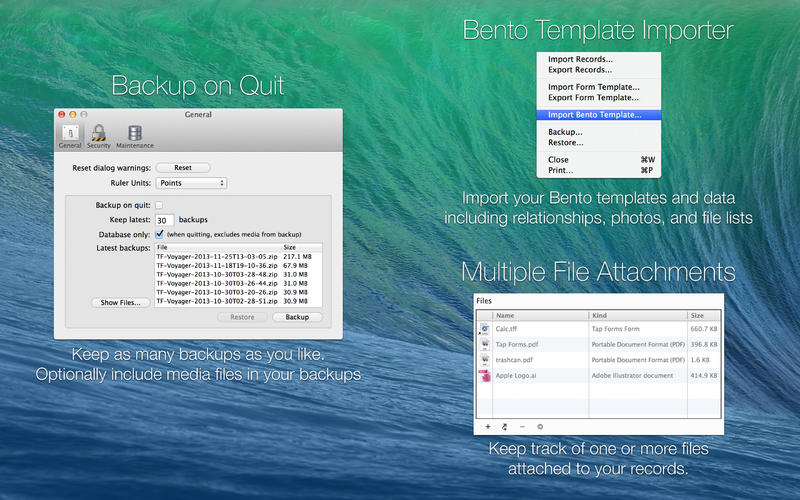
Task: Open the Ruler Units dropdown
Action: click(x=191, y=183)
